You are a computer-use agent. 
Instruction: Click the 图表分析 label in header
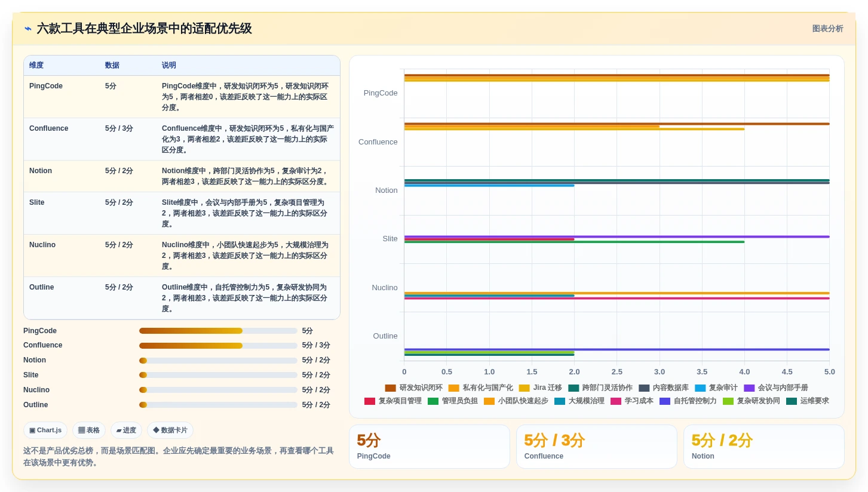coord(827,29)
